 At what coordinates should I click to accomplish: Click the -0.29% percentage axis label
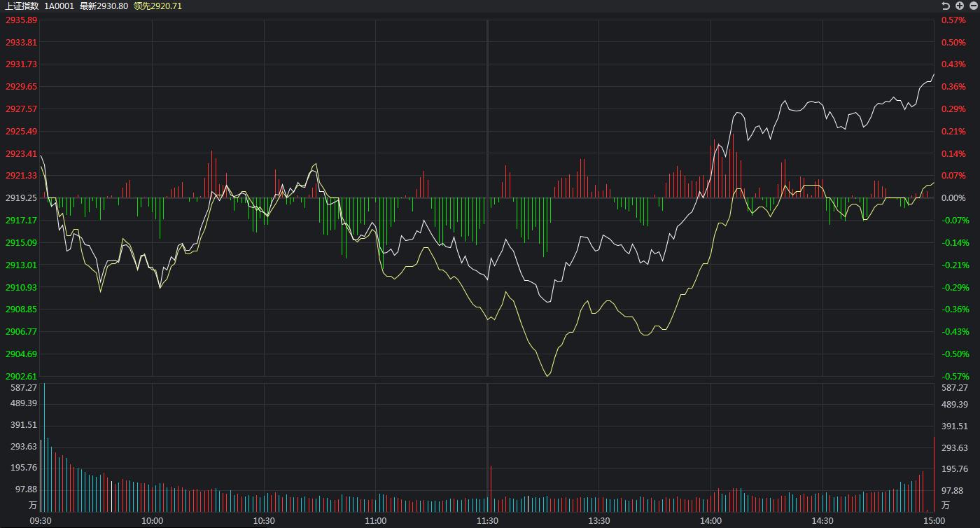click(955, 287)
